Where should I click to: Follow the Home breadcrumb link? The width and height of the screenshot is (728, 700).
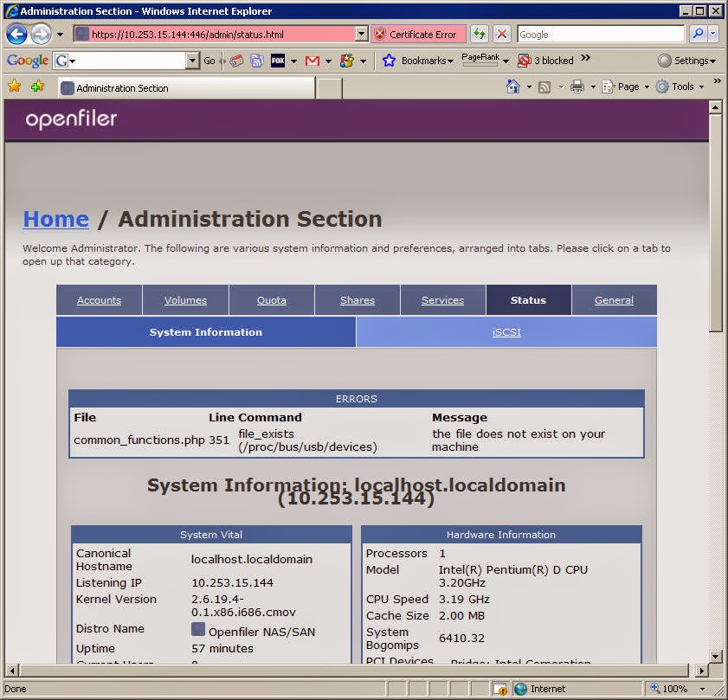click(55, 219)
